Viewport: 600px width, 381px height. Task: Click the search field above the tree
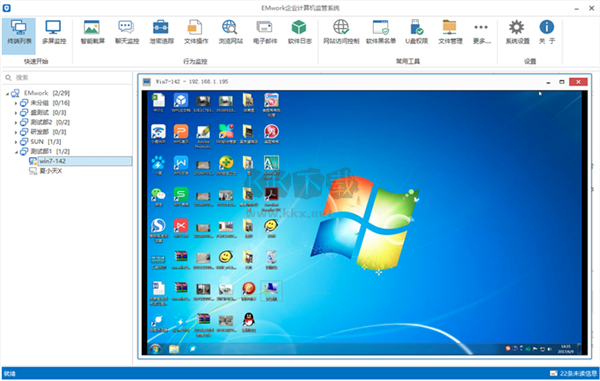point(67,78)
